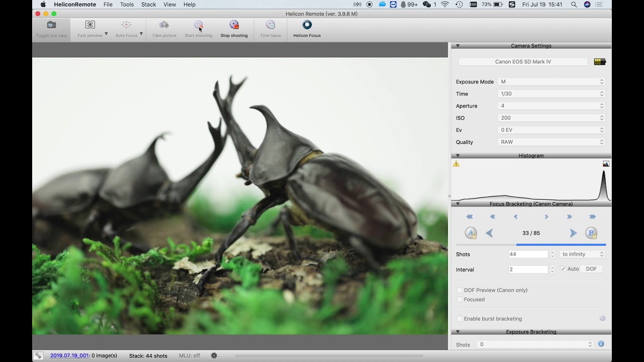Toggle the Focused checkbox
Screen dimensions: 644x362
(459, 299)
